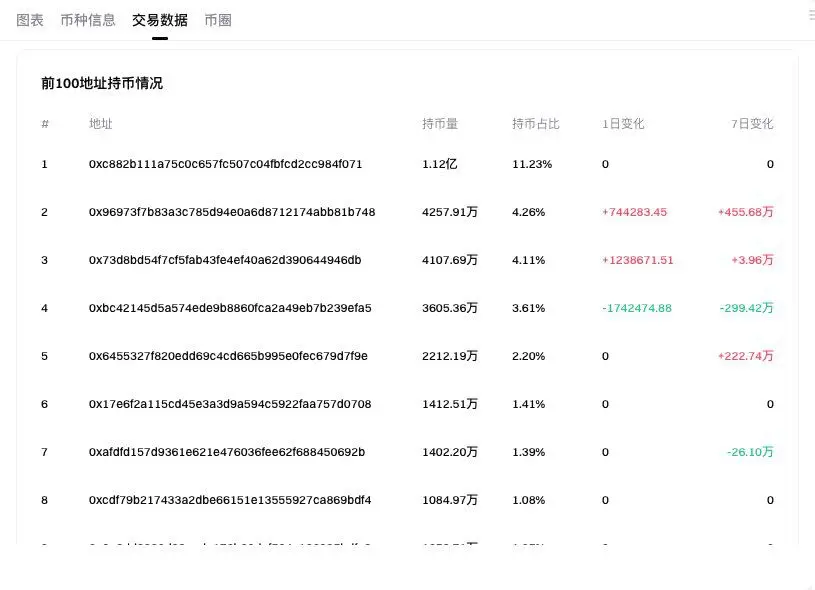Click the 3.61% share value
The height and width of the screenshot is (590, 815).
[x=529, y=308]
